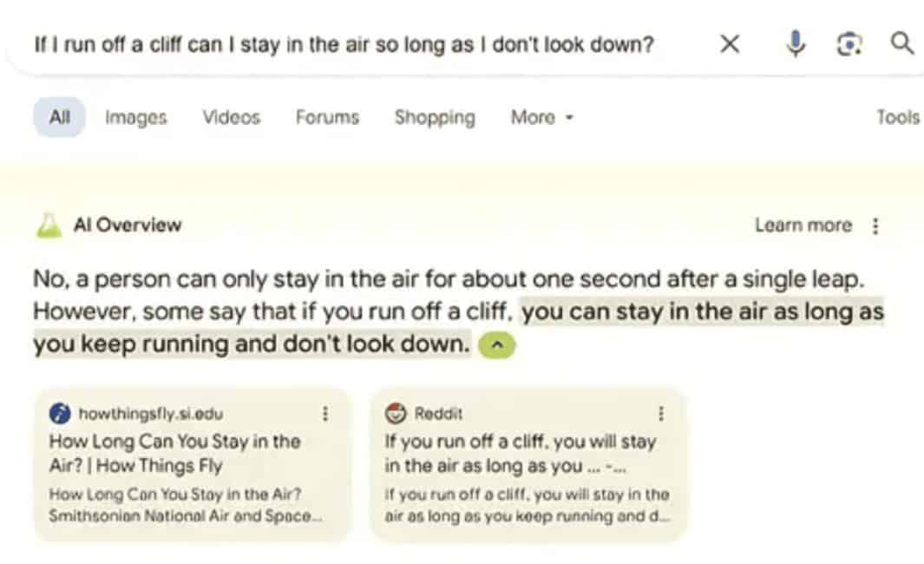Select the Shopping tab
Screen dimensions: 924x564
point(435,117)
